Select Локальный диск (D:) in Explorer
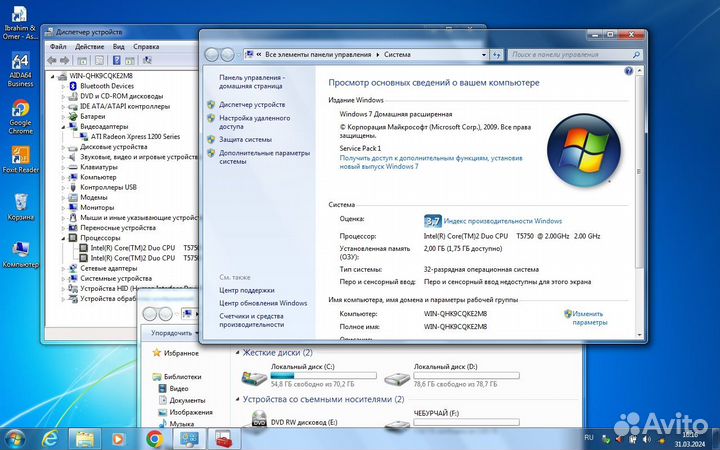Image resolution: width=720 pixels, height=450 pixels. point(453,376)
